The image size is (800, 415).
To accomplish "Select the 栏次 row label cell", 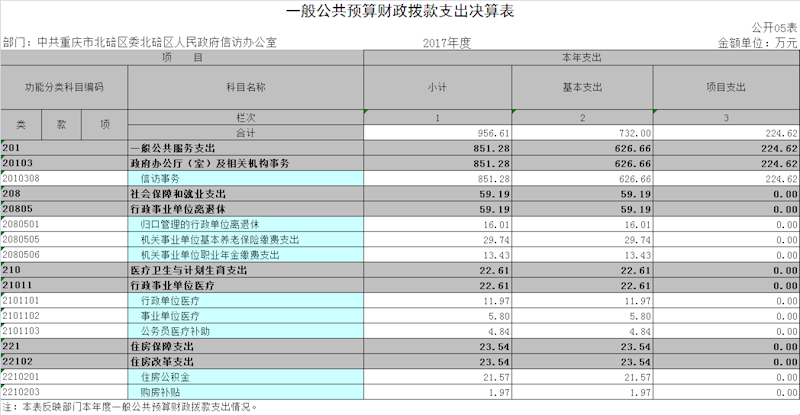I will (x=245, y=118).
